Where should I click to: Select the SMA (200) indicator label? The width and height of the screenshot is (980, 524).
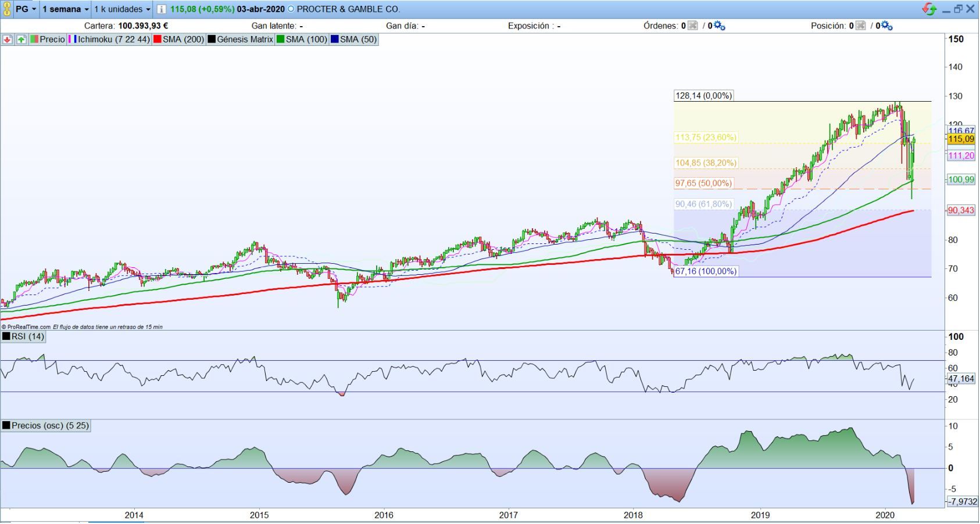coord(179,40)
